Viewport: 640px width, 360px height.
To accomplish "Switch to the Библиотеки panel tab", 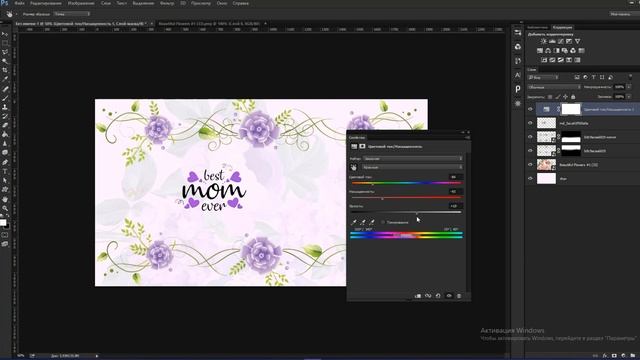I will (x=538, y=27).
